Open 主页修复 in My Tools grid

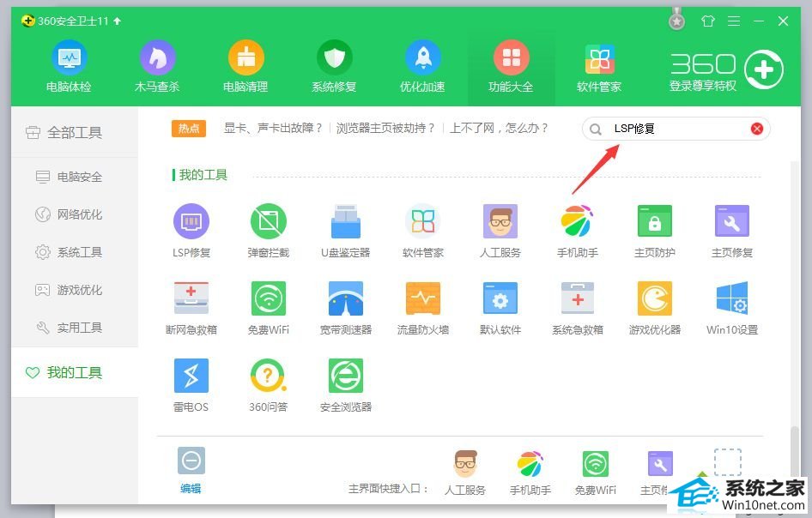[731, 231]
